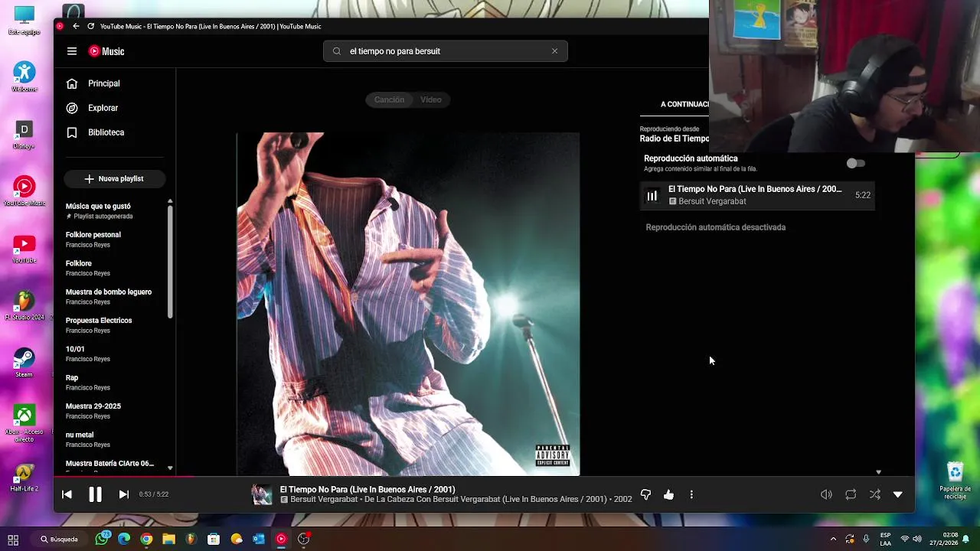This screenshot has height=551, width=980.
Task: Open Google Chrome from the taskbar
Action: click(x=146, y=539)
